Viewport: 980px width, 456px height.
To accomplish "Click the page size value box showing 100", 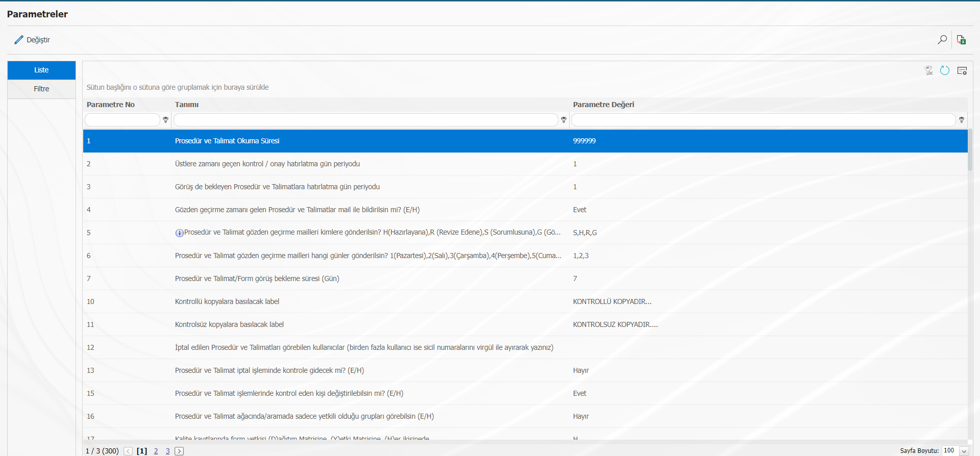I will 950,451.
